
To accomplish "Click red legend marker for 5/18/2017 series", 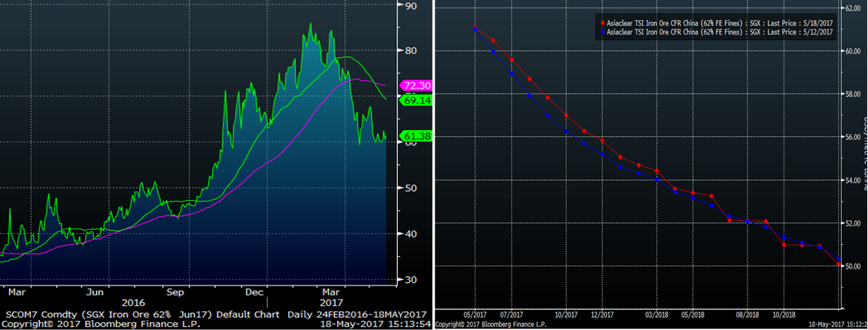I will [603, 24].
